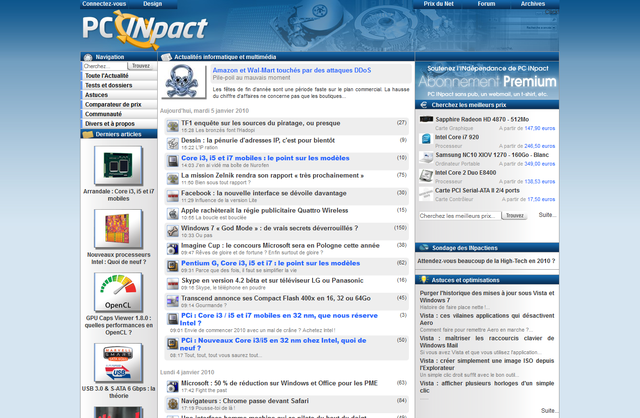The height and width of the screenshot is (418, 640).
Task: Open Purger l'historique des mises à jour tip
Action: [x=487, y=296]
